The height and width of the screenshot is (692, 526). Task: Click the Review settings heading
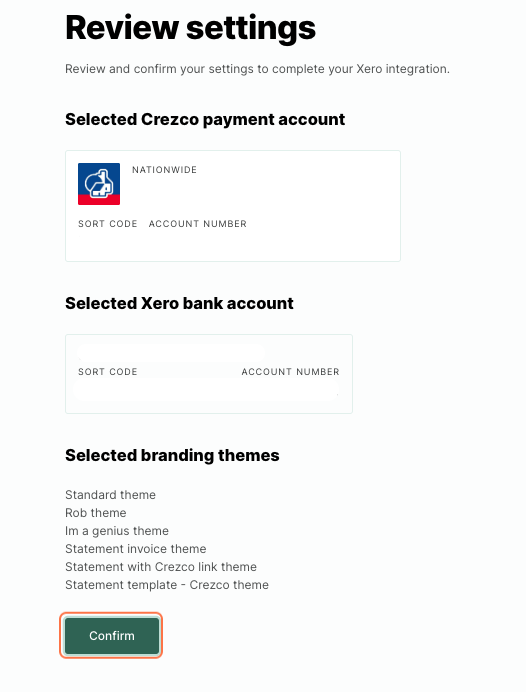190,28
